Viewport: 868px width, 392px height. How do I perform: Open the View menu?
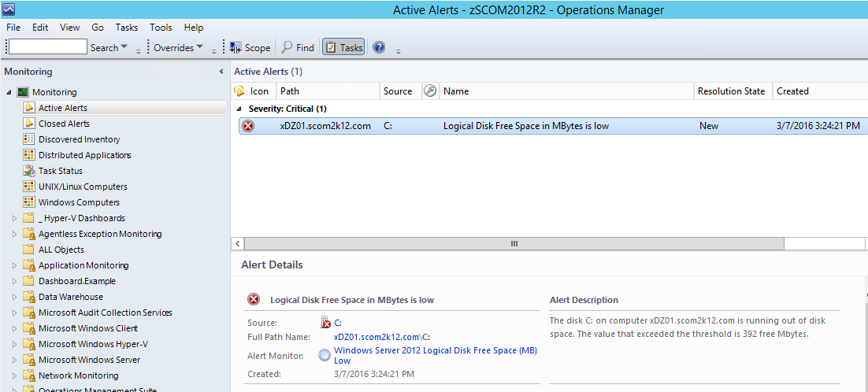coord(70,27)
